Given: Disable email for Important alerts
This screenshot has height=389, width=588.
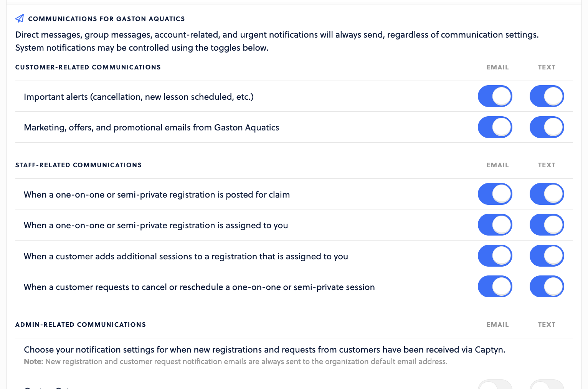Looking at the screenshot, I should click(x=495, y=96).
